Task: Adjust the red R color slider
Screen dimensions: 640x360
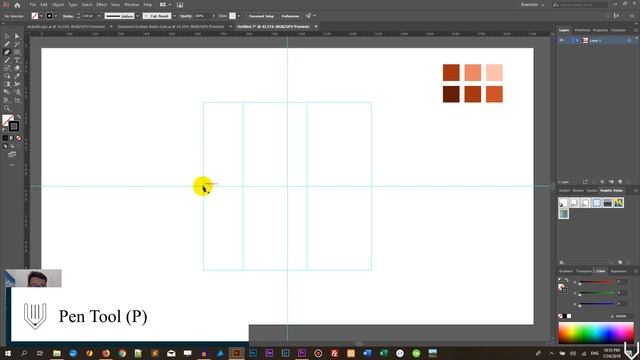Action: click(x=597, y=282)
